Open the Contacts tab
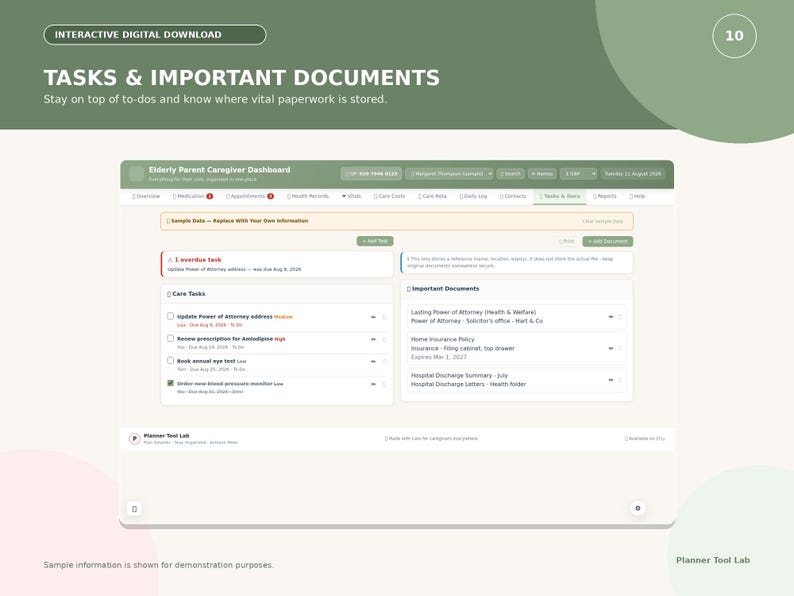Viewport: 794px width, 596px height. [513, 196]
